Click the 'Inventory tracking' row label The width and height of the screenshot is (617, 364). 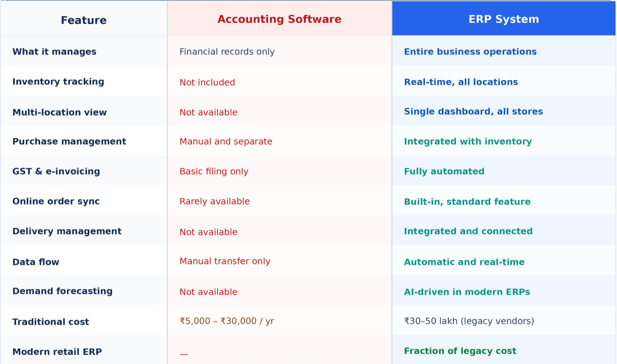coord(58,82)
